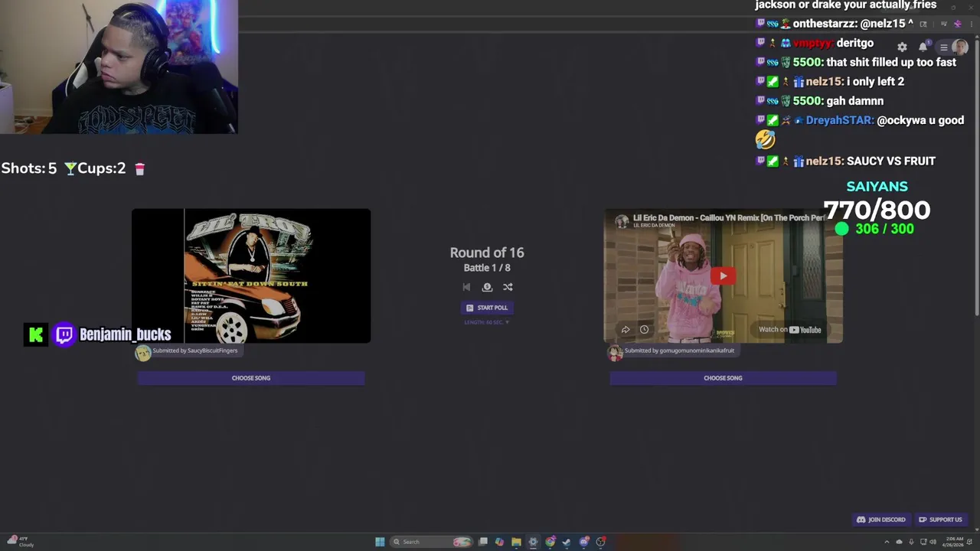The width and height of the screenshot is (980, 551).
Task: Open the Lil' Troy album cover thumbnail
Action: (x=251, y=275)
